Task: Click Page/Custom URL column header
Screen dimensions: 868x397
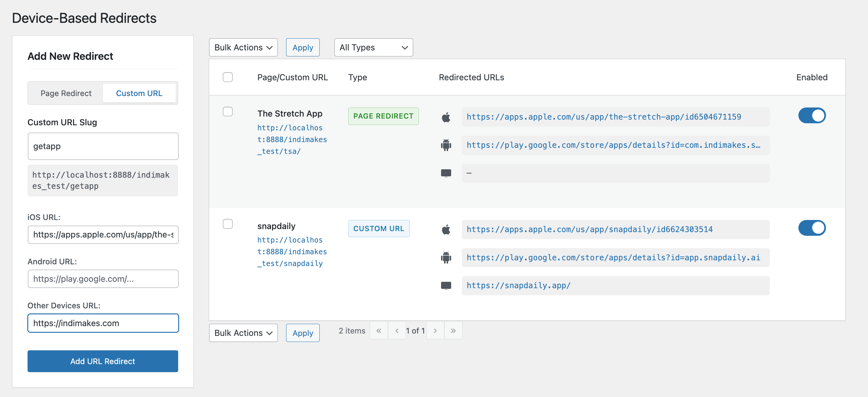Action: tap(292, 77)
